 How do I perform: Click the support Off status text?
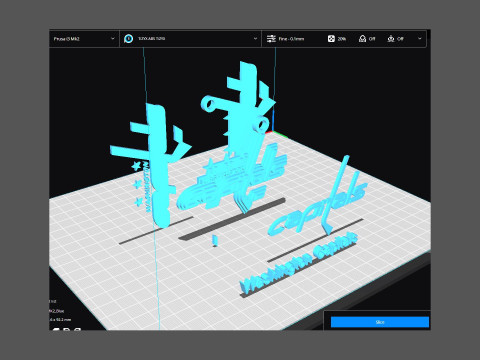click(372, 39)
